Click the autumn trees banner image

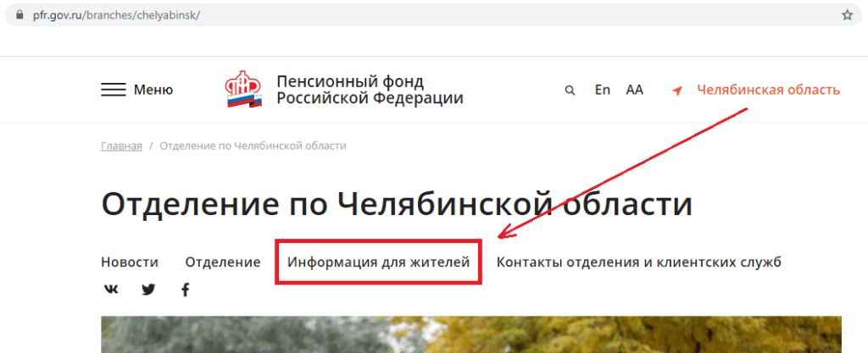[471, 334]
